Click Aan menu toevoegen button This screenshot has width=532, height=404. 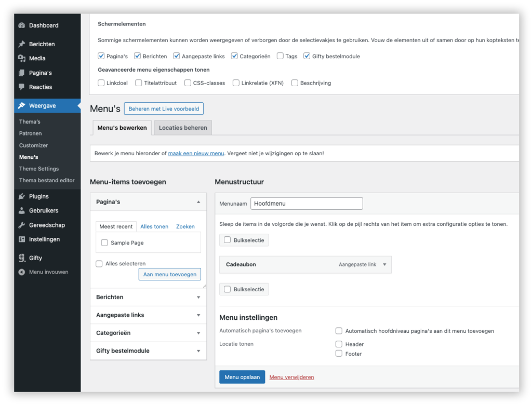[x=170, y=274]
